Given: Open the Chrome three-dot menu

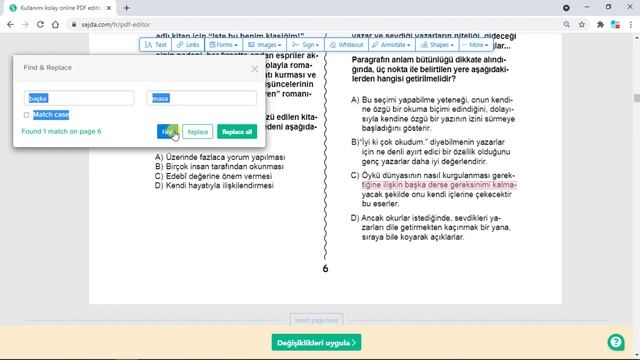Looking at the screenshot, I should tap(631, 24).
